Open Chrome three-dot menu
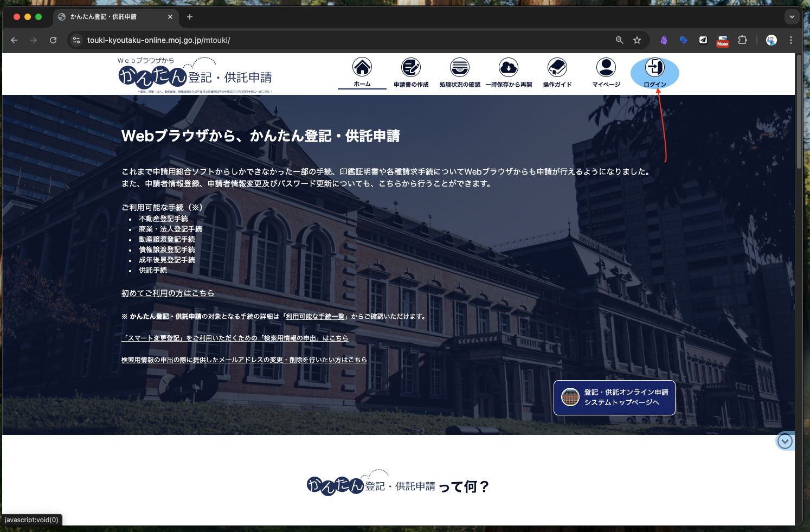The height and width of the screenshot is (532, 810). [791, 40]
